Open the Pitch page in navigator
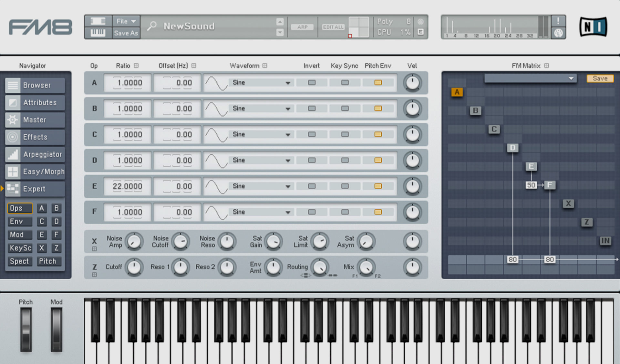 tap(48, 261)
